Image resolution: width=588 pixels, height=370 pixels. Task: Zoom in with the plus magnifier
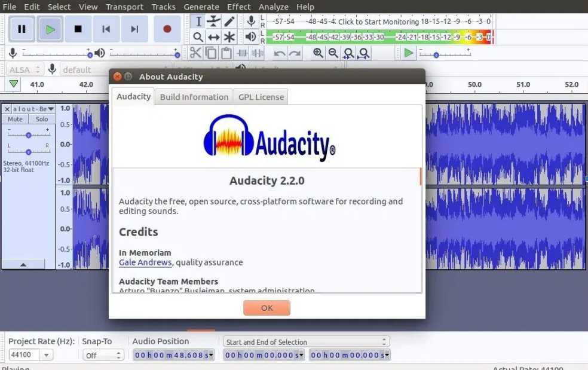(x=318, y=53)
